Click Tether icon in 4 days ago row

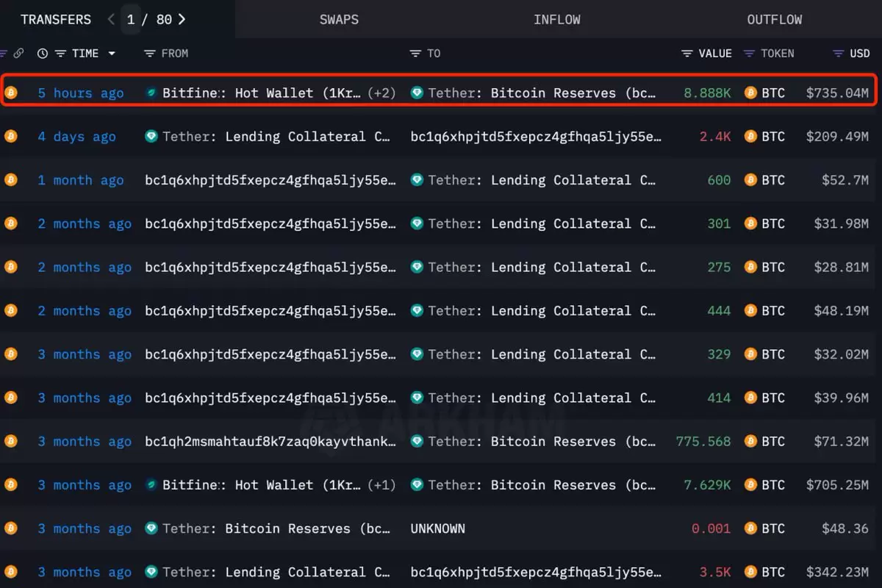click(151, 137)
